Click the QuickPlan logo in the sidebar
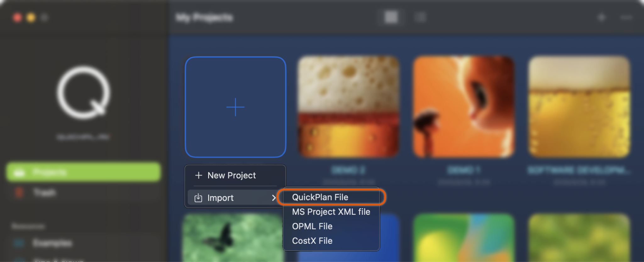This screenshot has width=644, height=262. pyautogui.click(x=84, y=93)
